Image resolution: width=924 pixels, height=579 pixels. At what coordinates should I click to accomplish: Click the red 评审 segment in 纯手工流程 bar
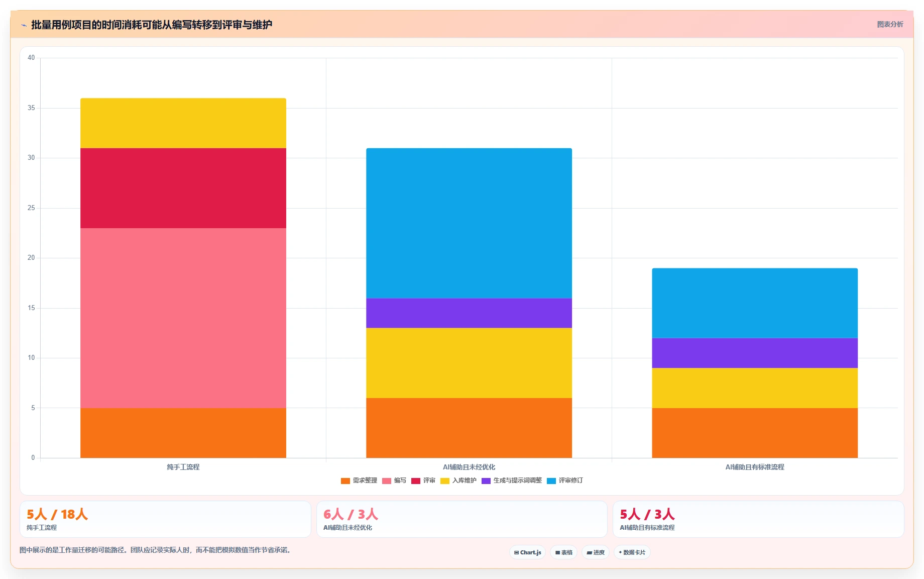(183, 188)
